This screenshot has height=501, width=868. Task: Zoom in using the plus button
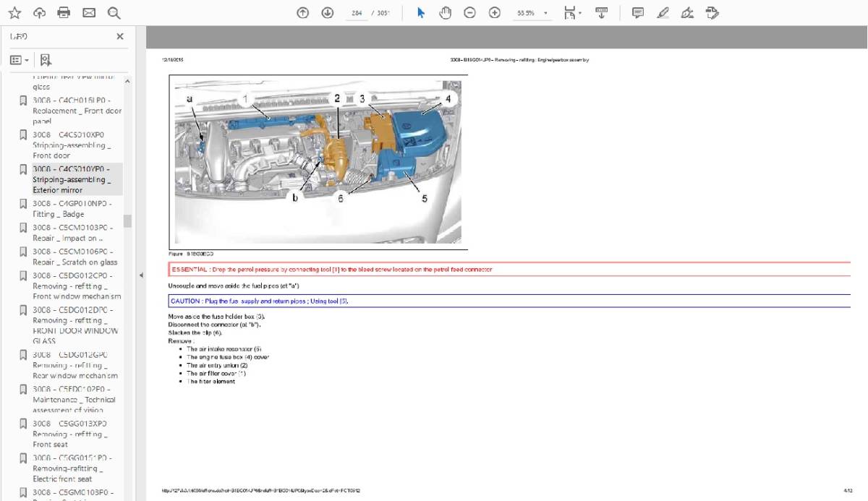click(495, 13)
